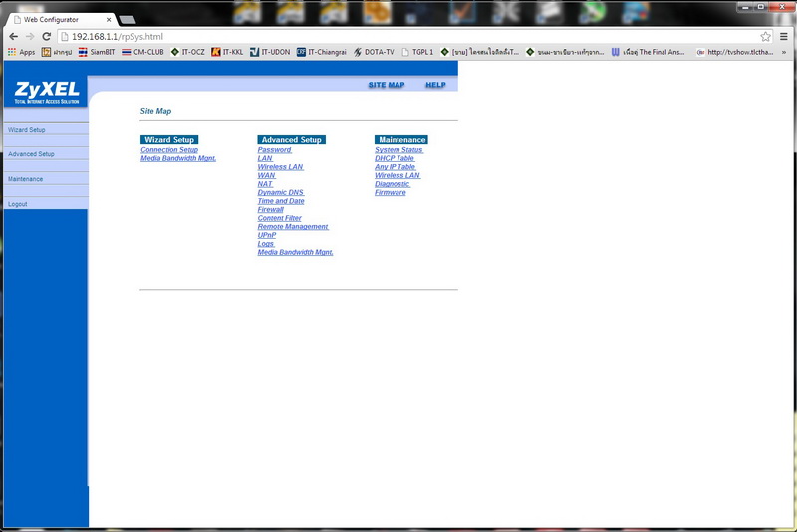
Task: Show more bookmarks with the chevron
Action: point(784,52)
